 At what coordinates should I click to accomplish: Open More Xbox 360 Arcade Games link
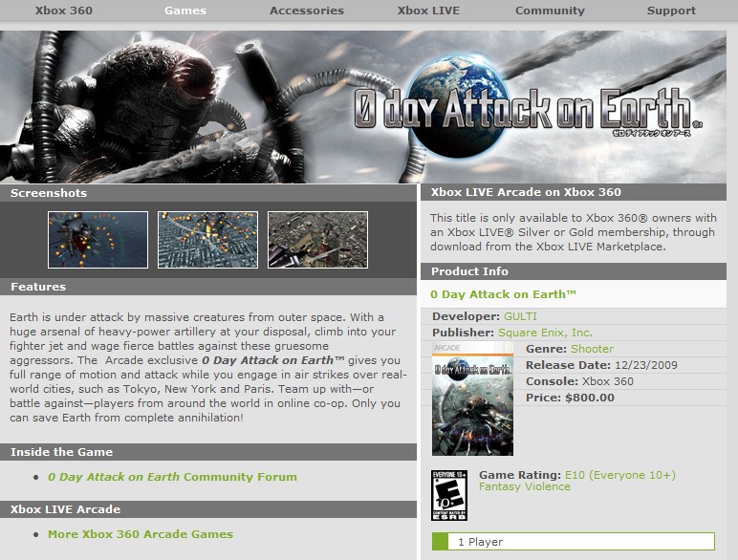tap(141, 534)
